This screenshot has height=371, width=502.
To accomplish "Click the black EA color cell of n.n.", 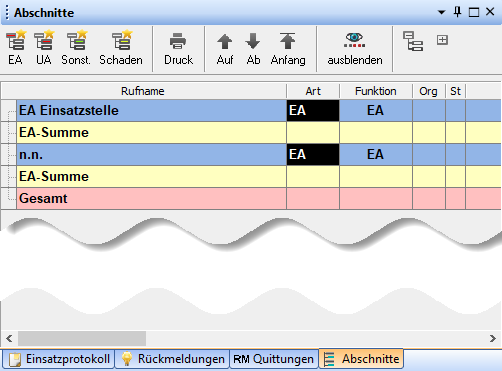I will [313, 154].
